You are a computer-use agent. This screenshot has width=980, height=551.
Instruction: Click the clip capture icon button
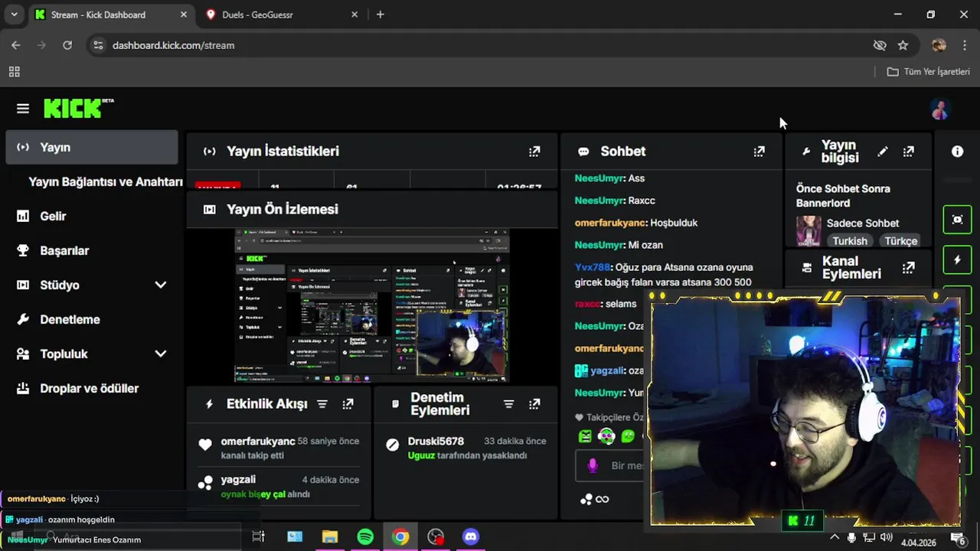957,220
